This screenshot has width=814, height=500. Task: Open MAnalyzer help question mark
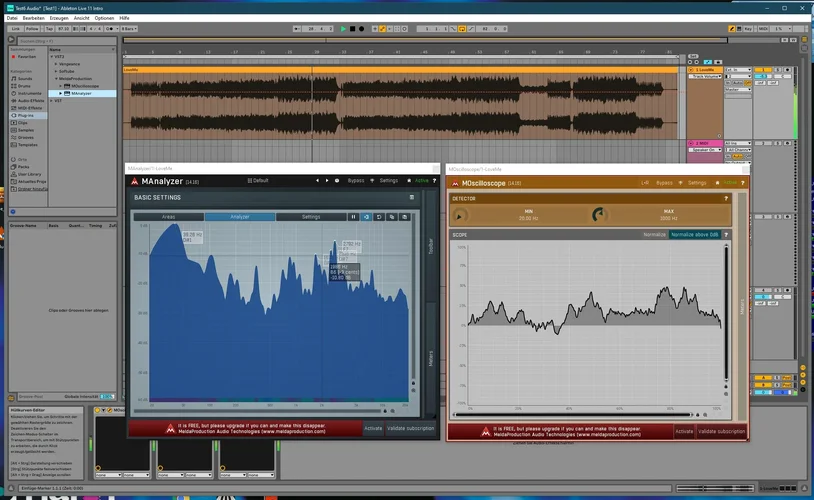435,181
